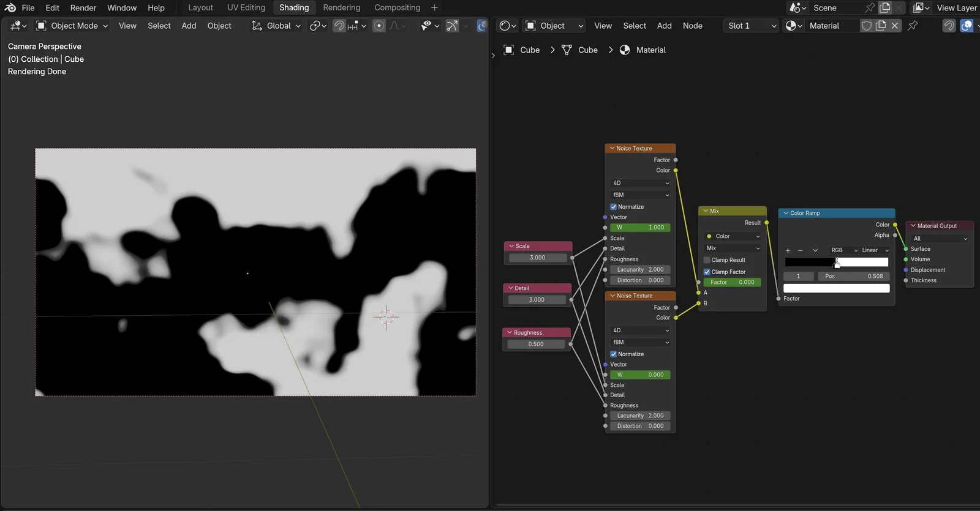The width and height of the screenshot is (980, 511).
Task: Click the fake user shield icon
Action: [x=866, y=26]
